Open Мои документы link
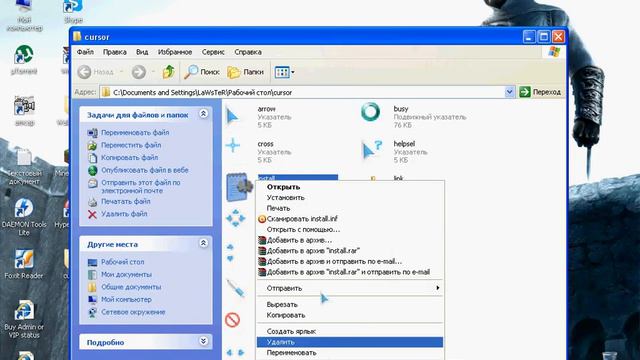 pos(127,275)
